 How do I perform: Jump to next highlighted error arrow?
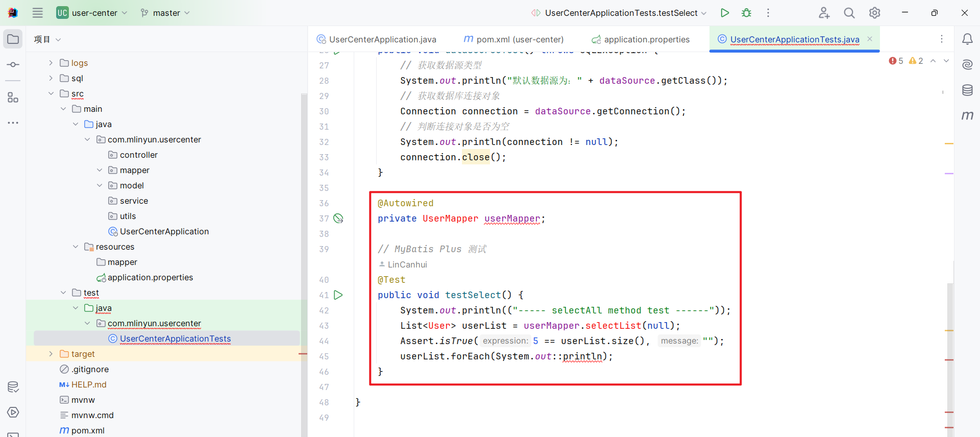(946, 61)
